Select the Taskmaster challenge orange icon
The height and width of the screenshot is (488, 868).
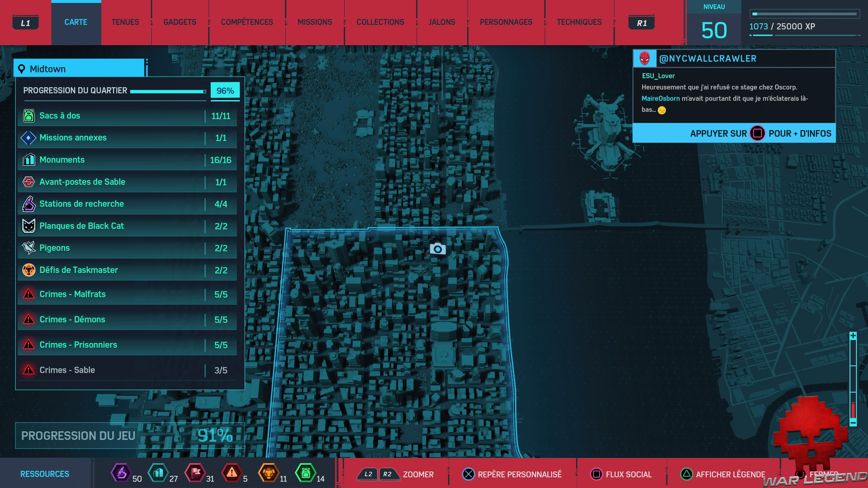tap(29, 270)
